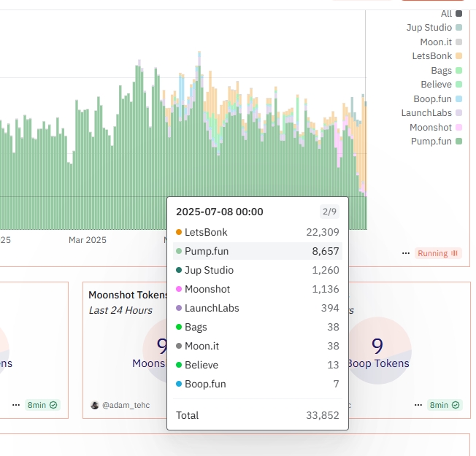Open options menu on Boop Tokens card

click(x=418, y=405)
